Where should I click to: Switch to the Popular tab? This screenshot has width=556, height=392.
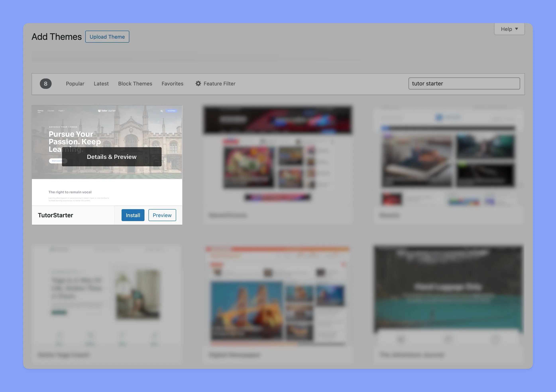pyautogui.click(x=75, y=84)
